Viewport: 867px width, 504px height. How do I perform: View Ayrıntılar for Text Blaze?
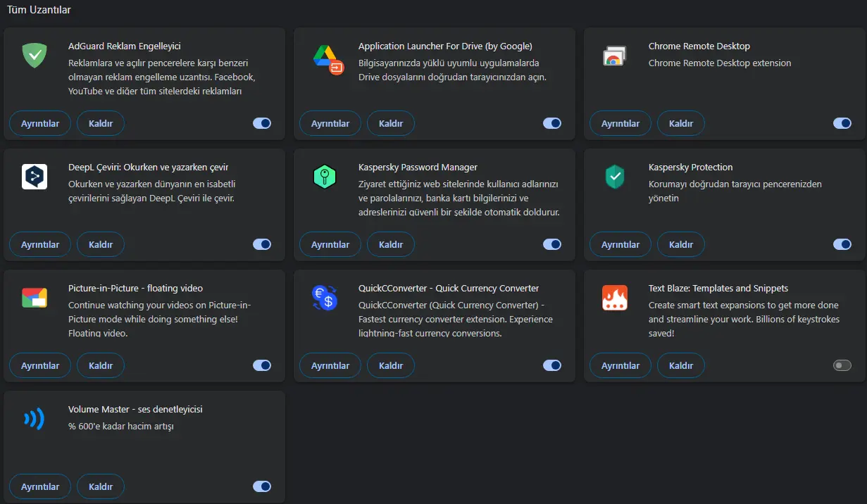tap(620, 365)
